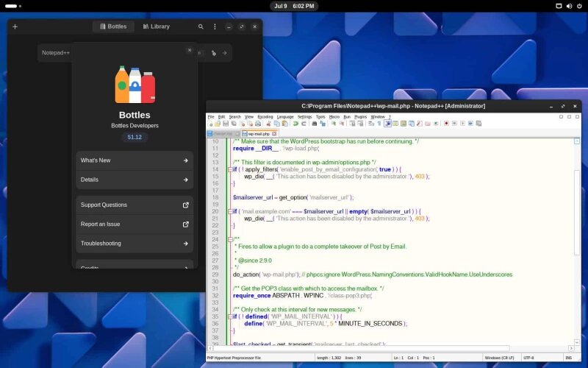Open the Function List icon in Notepad++
This screenshot has height=368, width=588.
pos(420,123)
